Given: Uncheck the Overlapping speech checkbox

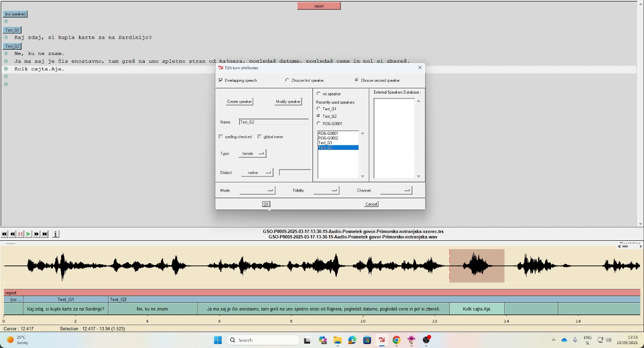Looking at the screenshot, I should click(221, 80).
